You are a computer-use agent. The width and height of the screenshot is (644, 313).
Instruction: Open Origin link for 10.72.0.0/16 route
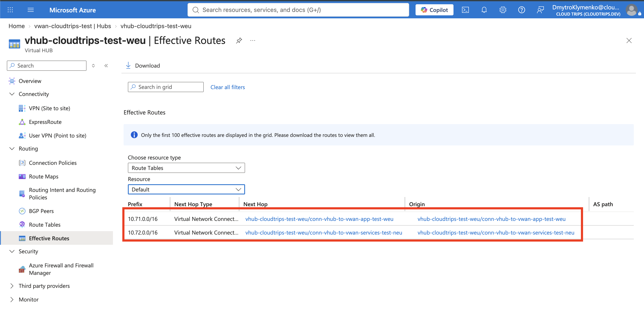(496, 232)
